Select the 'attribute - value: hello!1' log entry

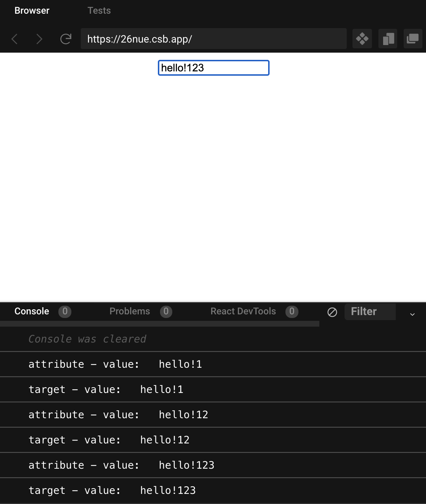(x=213, y=364)
